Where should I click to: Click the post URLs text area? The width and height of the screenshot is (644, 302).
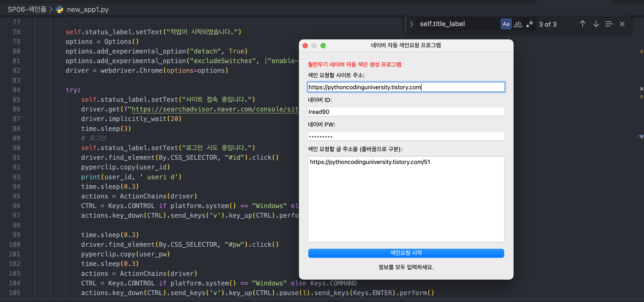(x=406, y=199)
